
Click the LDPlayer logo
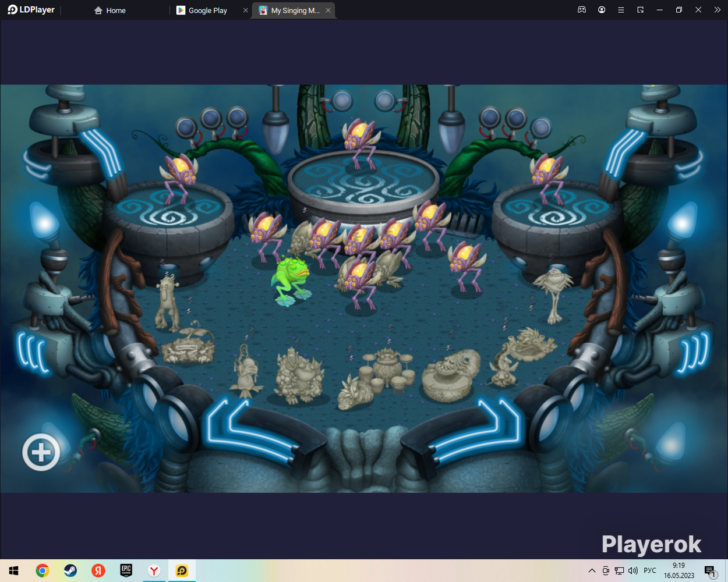[x=31, y=10]
